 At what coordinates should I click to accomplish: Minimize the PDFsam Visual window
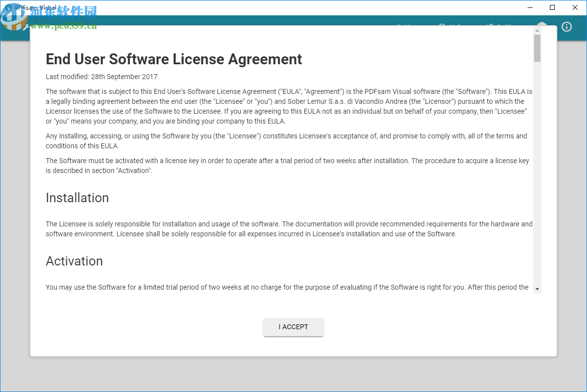[x=530, y=7]
